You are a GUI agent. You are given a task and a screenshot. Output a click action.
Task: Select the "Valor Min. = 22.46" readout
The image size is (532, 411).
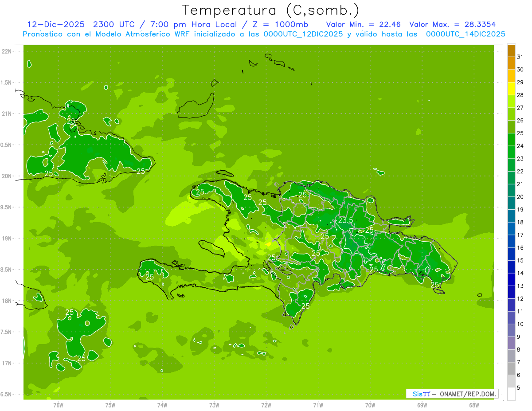pos(364,24)
